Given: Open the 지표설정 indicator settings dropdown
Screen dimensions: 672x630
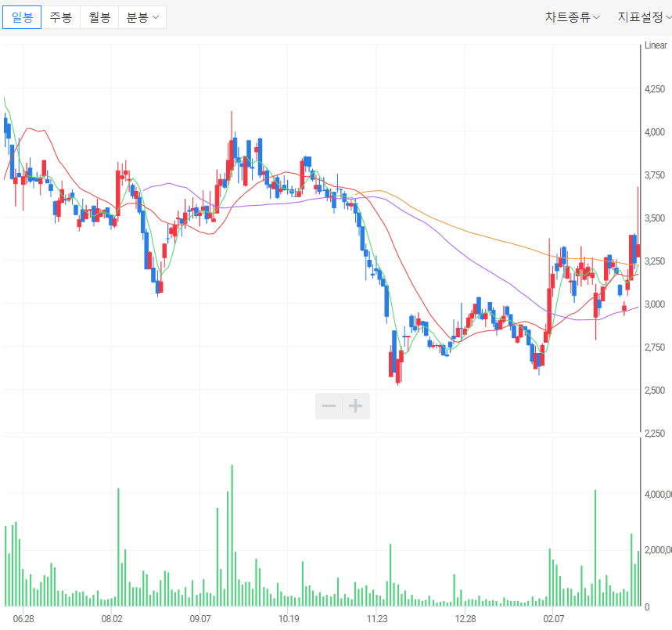Looking at the screenshot, I should 644,17.
